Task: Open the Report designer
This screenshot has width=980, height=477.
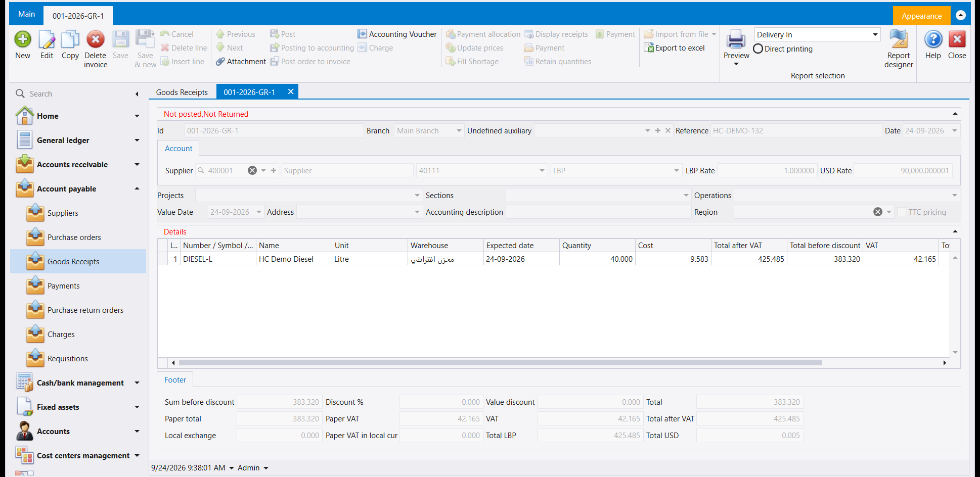Action: [899, 48]
